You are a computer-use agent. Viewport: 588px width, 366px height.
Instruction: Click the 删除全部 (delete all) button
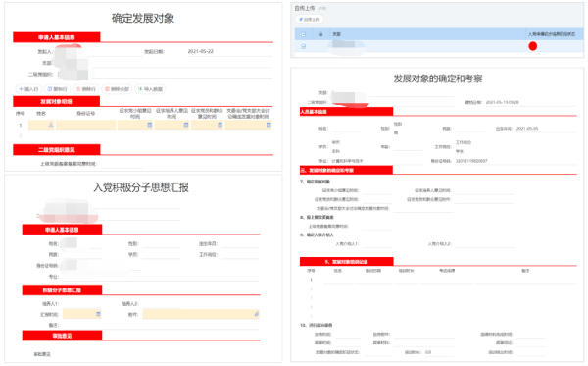[x=117, y=89]
